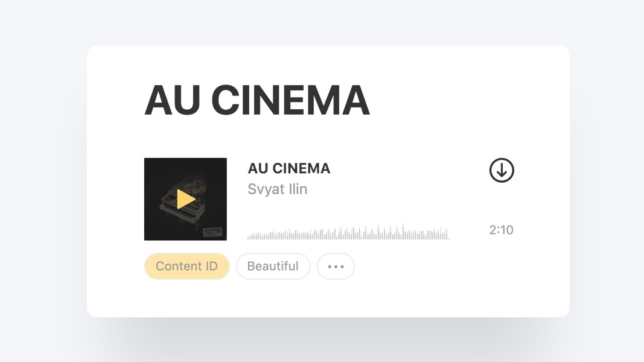Open the artist Svyat Ilin link
644x362 pixels.
click(x=277, y=189)
